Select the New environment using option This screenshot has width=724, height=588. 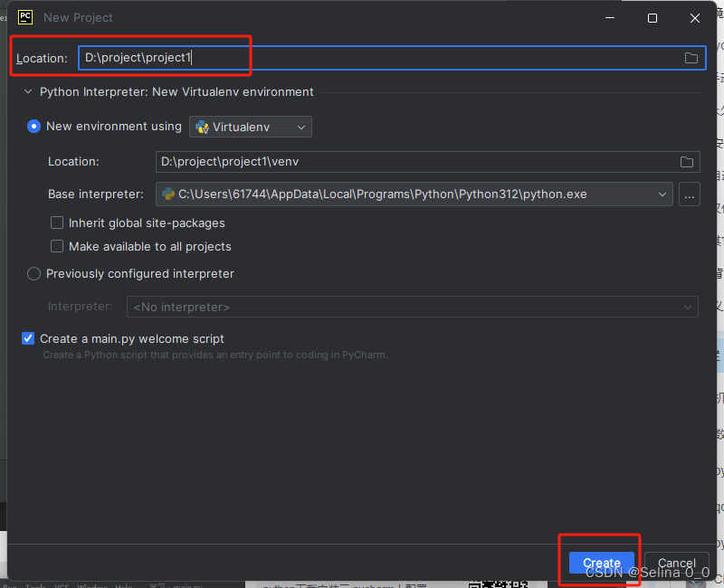point(33,127)
